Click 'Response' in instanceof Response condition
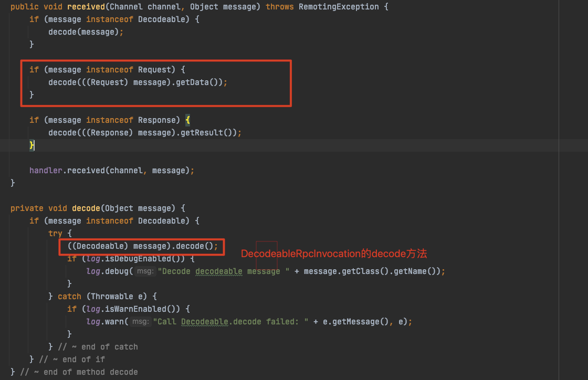 coord(156,120)
